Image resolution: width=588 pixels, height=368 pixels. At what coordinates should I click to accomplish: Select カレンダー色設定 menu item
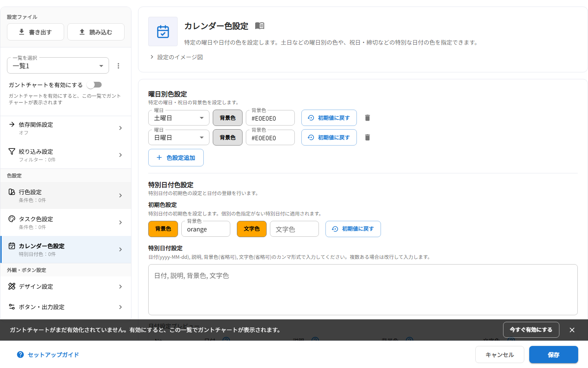pos(66,249)
